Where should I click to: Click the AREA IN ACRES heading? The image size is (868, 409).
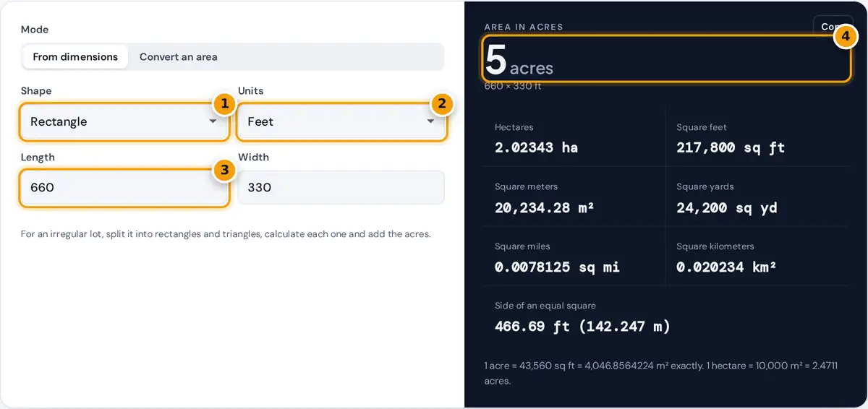tap(524, 27)
